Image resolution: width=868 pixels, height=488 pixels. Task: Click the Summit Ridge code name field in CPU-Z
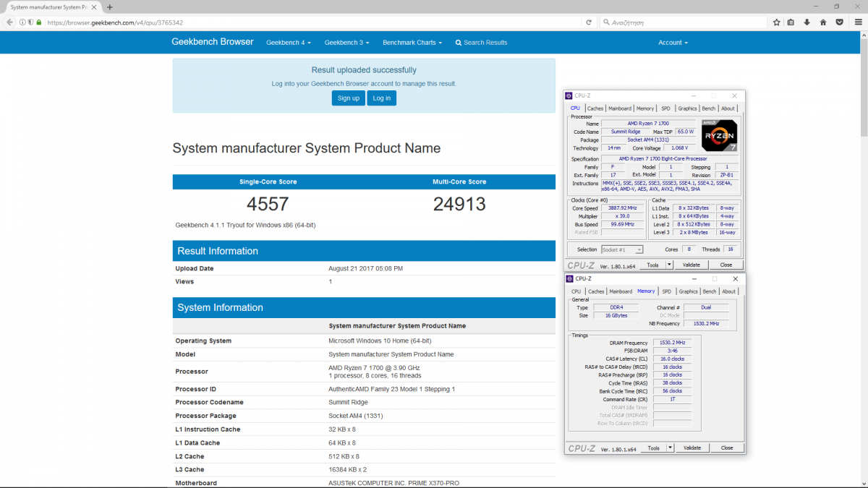pyautogui.click(x=625, y=132)
